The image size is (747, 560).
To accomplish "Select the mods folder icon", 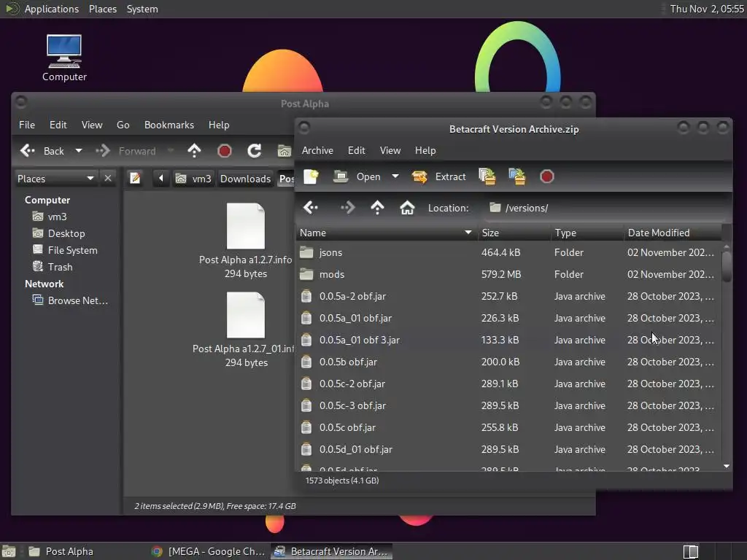I will [306, 274].
